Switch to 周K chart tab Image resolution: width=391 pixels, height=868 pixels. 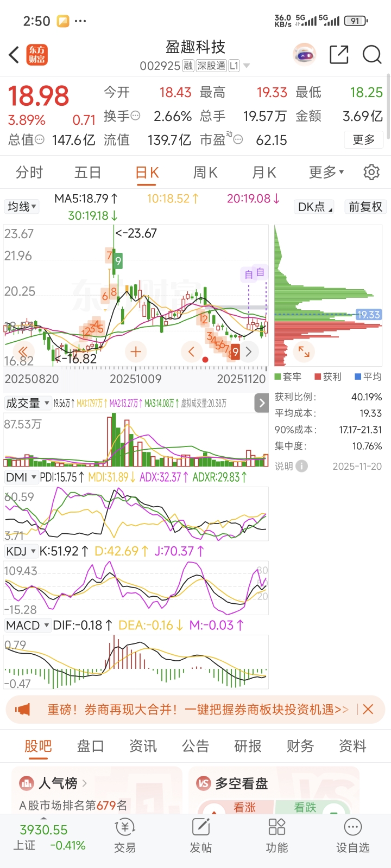click(x=205, y=172)
